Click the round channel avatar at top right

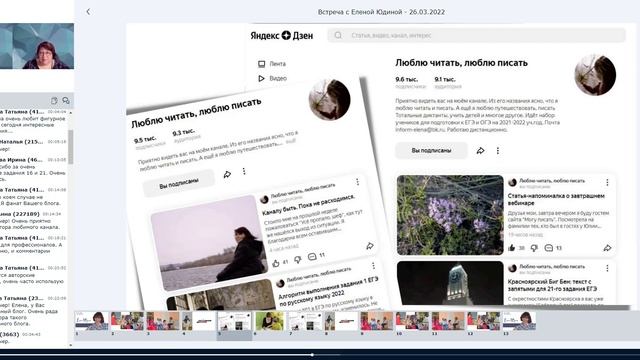(x=595, y=75)
